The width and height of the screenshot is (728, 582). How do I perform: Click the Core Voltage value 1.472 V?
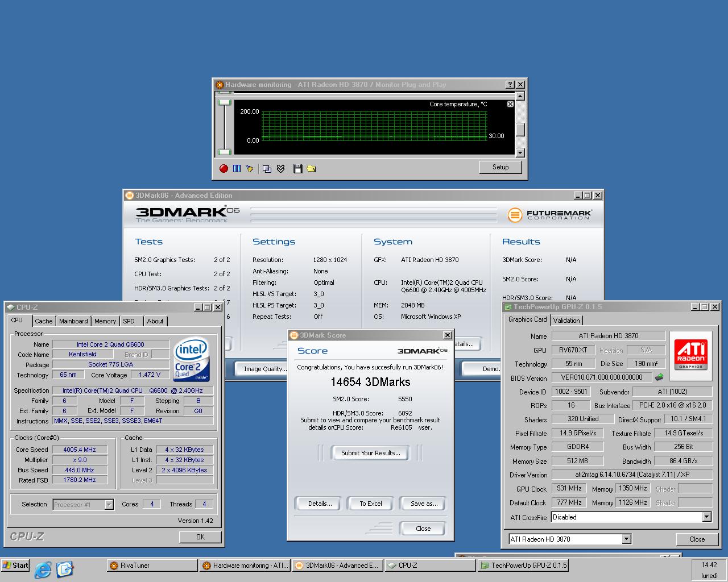pyautogui.click(x=150, y=375)
